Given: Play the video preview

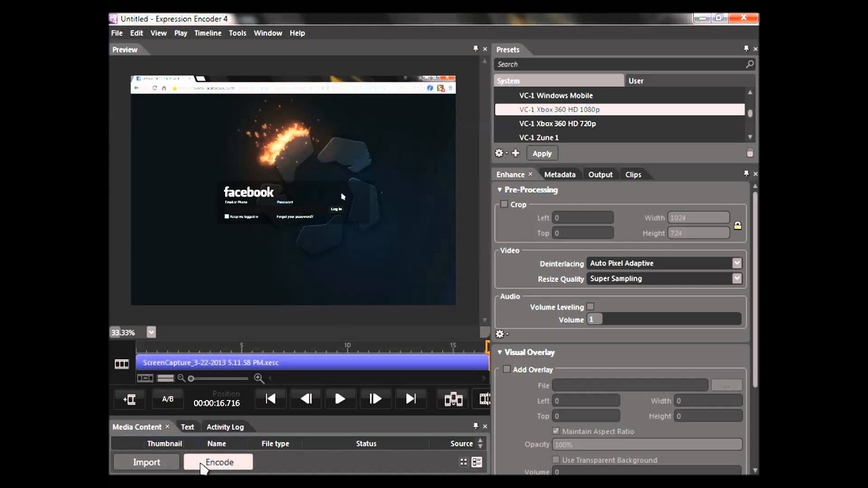Looking at the screenshot, I should (x=340, y=399).
